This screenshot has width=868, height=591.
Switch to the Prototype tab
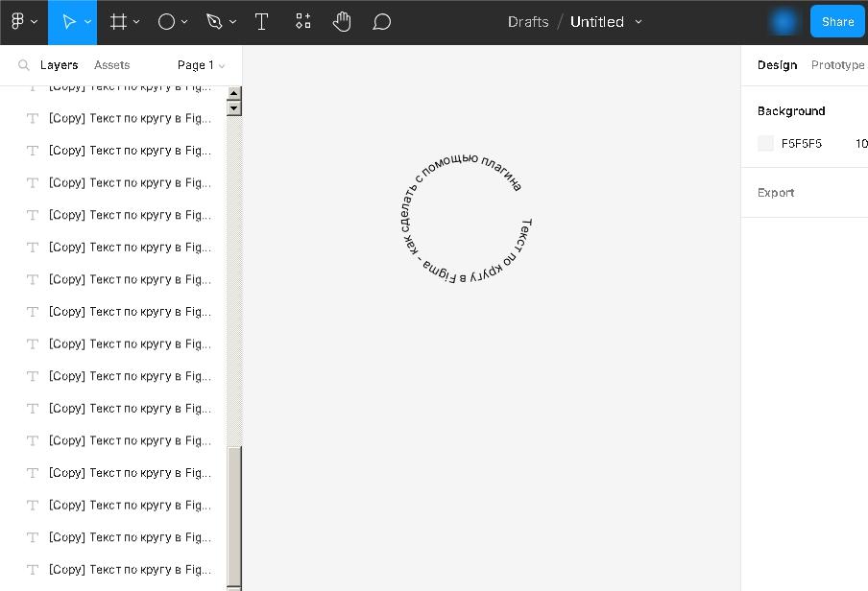pyautogui.click(x=837, y=65)
